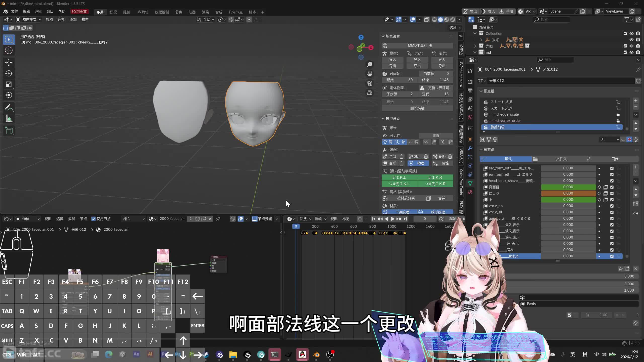The height and width of the screenshot is (362, 644).
Task: Open 渲染 menu in top bar
Action: click(38, 12)
